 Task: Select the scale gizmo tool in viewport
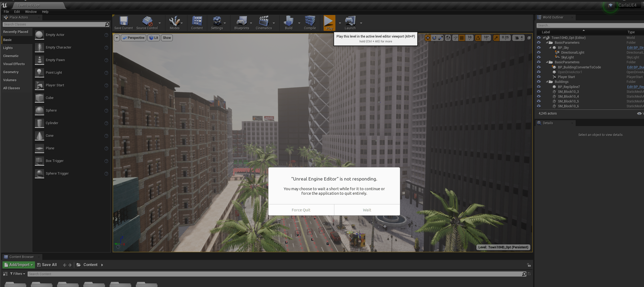pyautogui.click(x=441, y=38)
